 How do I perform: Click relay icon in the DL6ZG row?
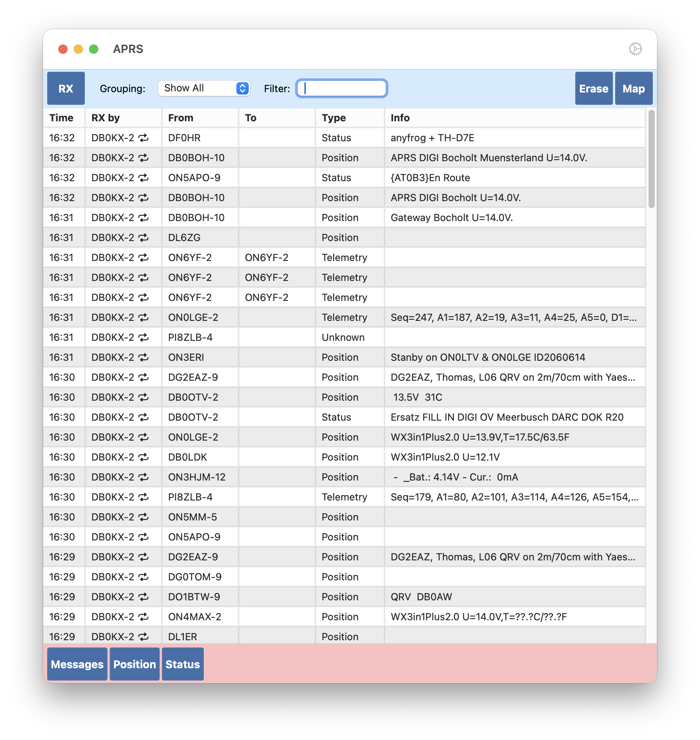144,238
